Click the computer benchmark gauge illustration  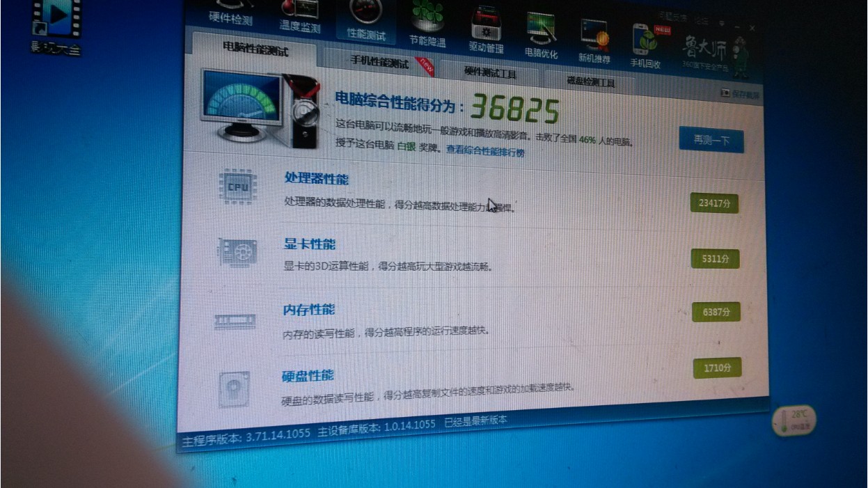pos(261,107)
